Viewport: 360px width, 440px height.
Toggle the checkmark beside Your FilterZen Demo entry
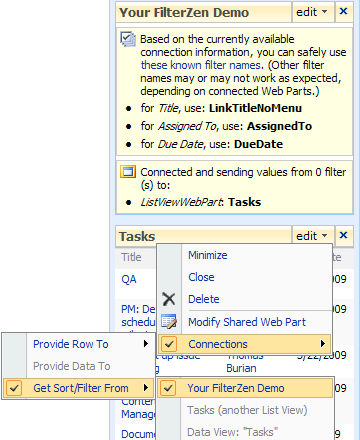168,388
